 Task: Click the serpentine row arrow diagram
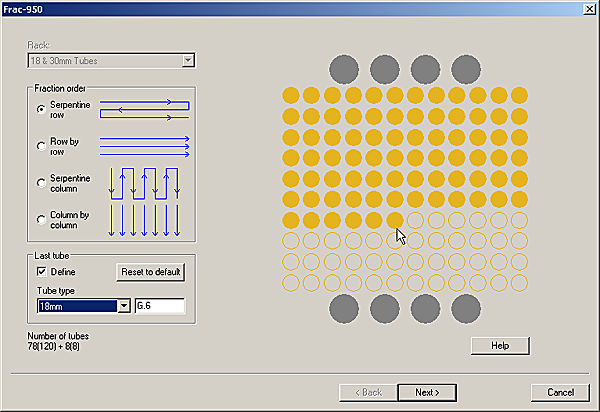click(145, 110)
